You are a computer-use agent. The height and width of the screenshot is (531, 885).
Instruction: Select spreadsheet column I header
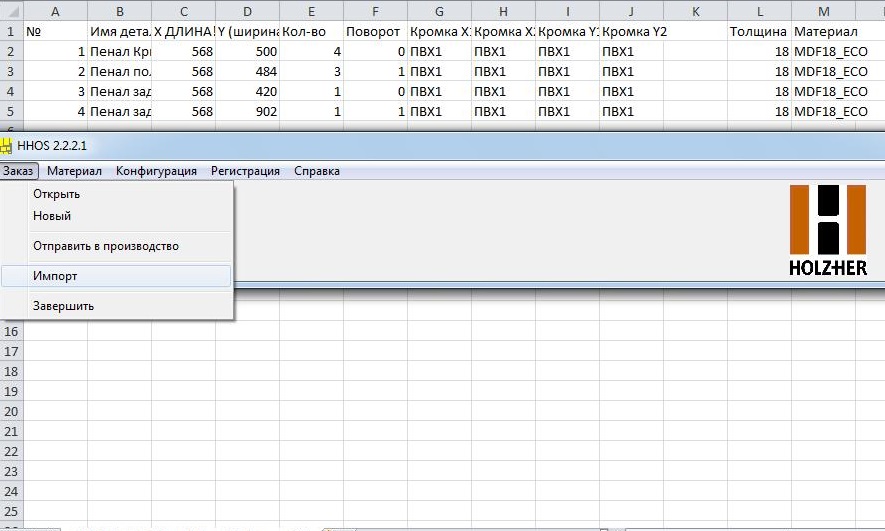[567, 11]
